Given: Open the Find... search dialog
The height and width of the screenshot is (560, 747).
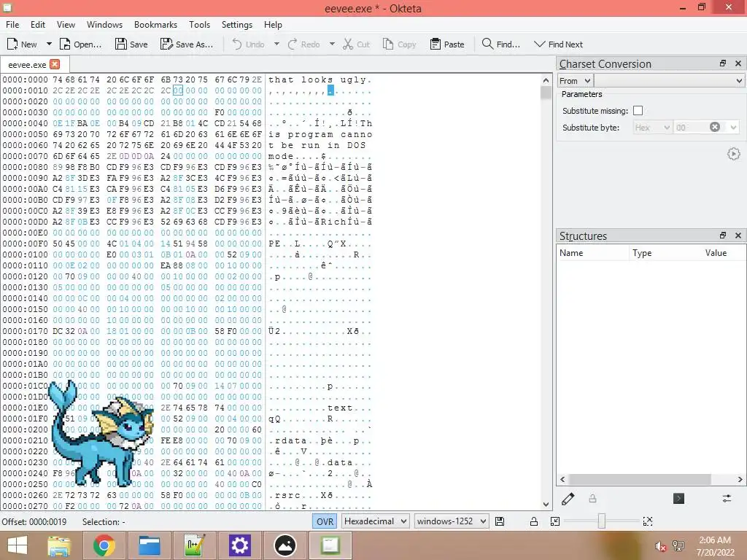Looking at the screenshot, I should pos(500,44).
